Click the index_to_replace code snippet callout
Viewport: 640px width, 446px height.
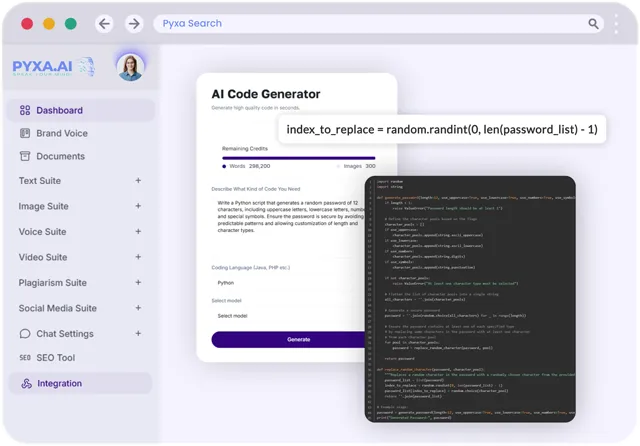tap(442, 129)
